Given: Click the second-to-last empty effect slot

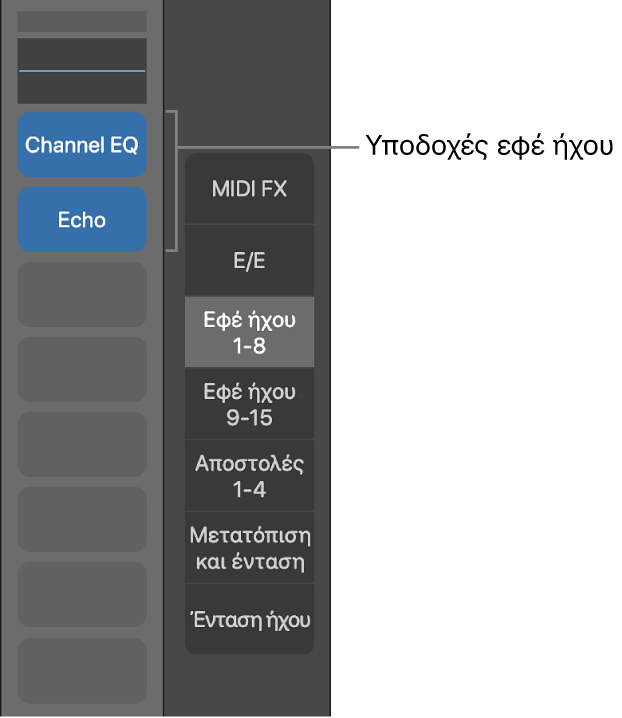Looking at the screenshot, I should pyautogui.click(x=82, y=595).
